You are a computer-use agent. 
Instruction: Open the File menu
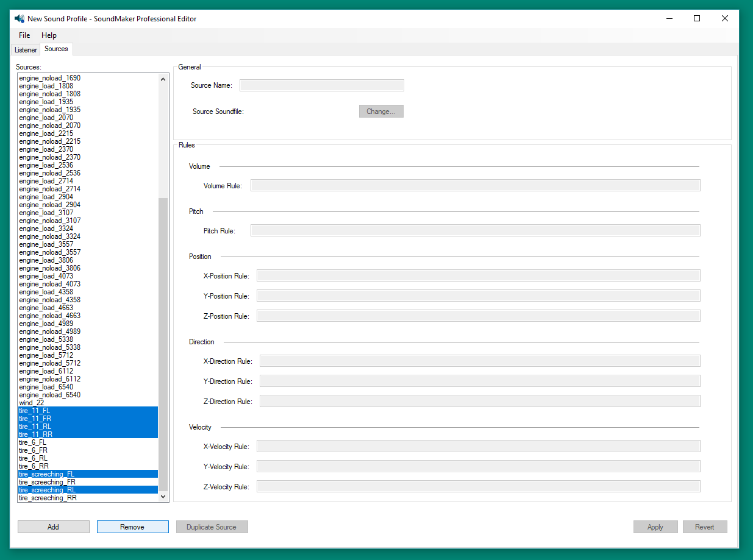coord(24,35)
